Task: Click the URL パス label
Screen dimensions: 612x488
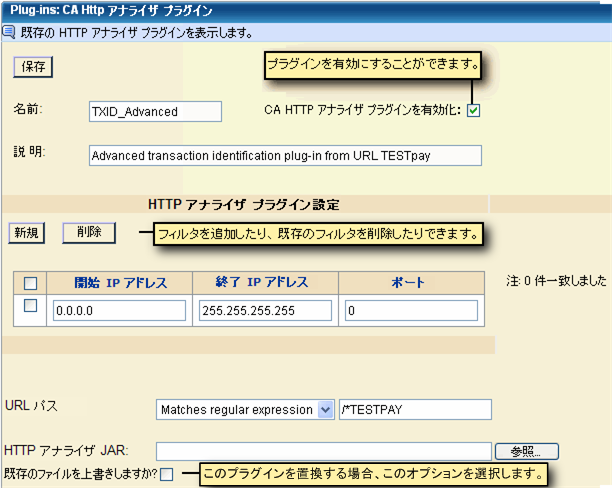Action: (x=31, y=406)
